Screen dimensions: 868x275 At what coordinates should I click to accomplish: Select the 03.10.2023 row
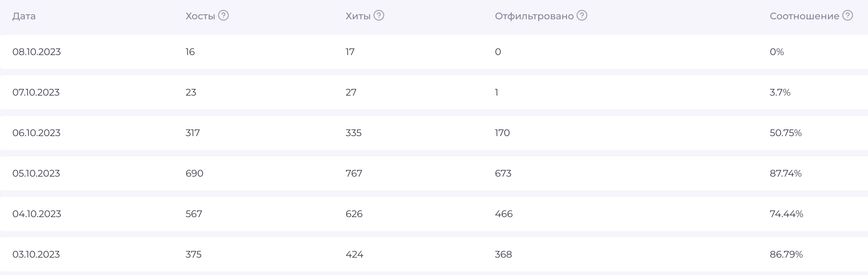click(434, 254)
